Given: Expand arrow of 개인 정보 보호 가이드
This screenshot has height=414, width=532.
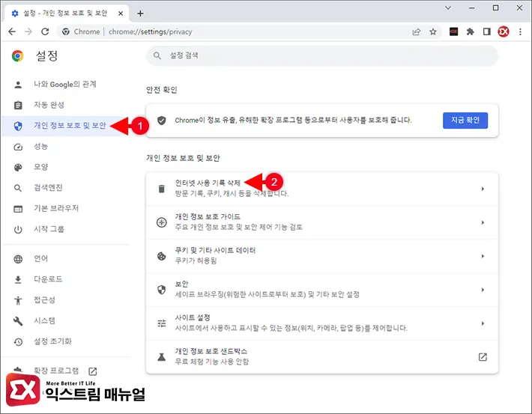Looking at the screenshot, I should tap(483, 222).
